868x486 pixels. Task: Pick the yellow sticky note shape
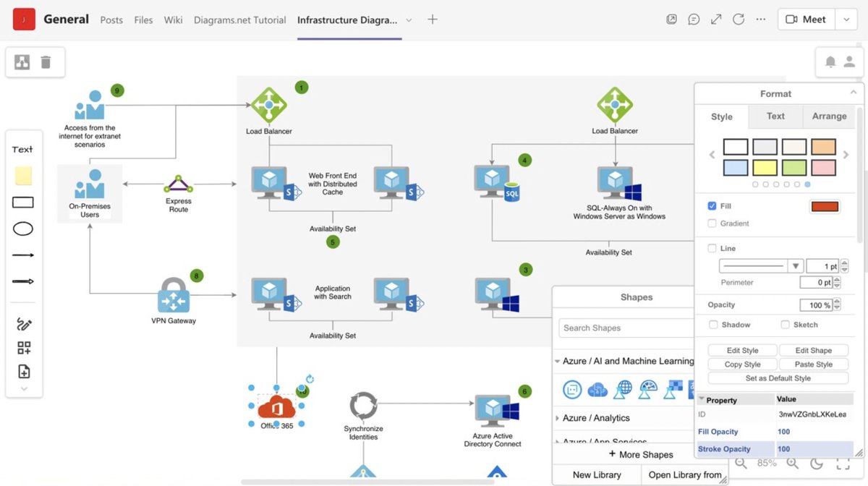click(x=23, y=176)
